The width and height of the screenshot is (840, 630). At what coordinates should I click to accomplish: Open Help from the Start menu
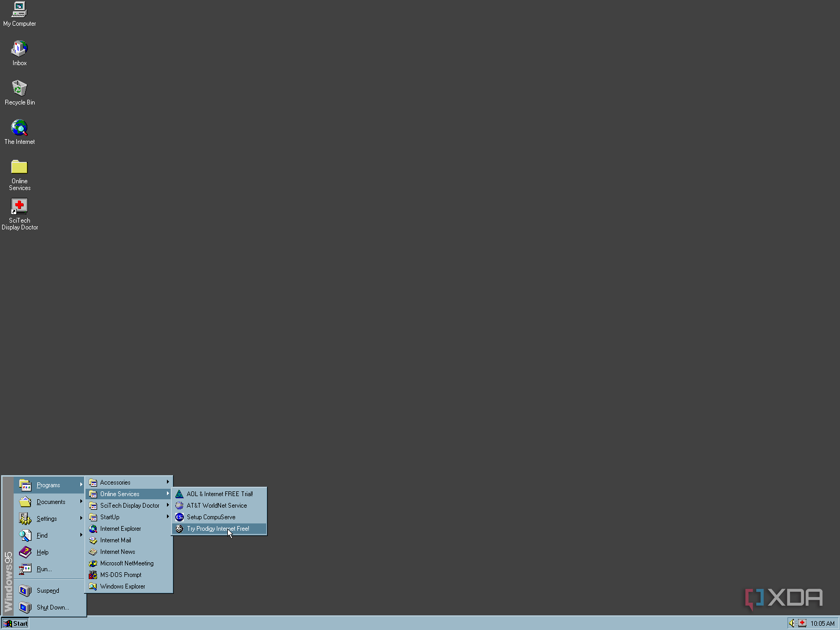[x=49, y=552]
